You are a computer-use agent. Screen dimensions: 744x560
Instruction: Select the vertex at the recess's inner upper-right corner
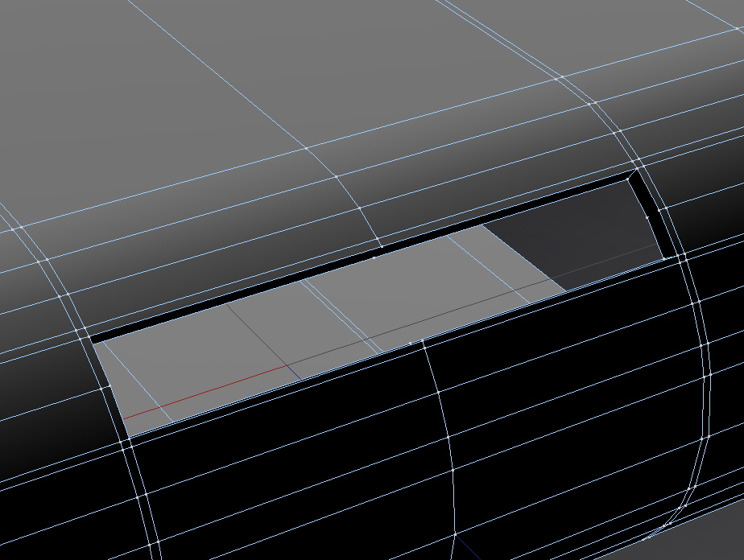[x=629, y=179]
